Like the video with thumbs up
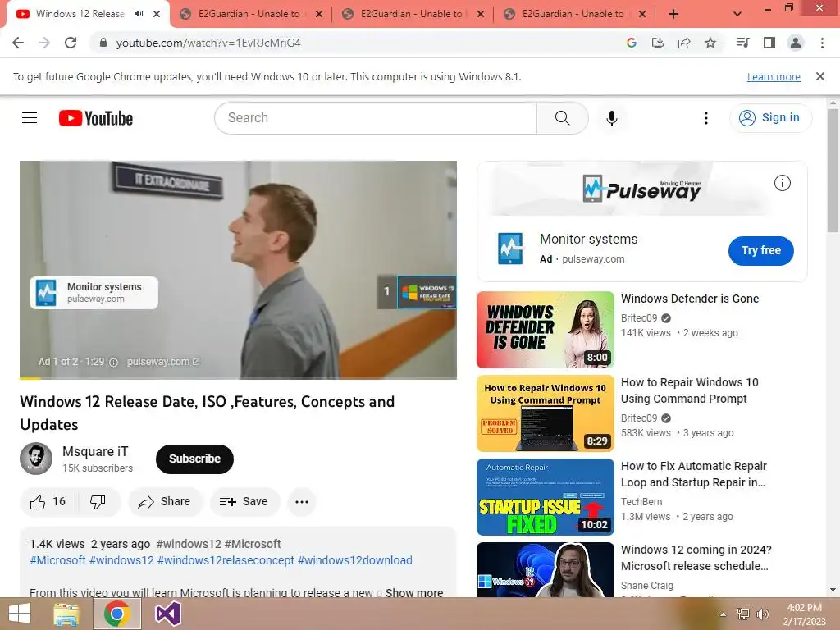This screenshot has height=630, width=840. click(48, 502)
